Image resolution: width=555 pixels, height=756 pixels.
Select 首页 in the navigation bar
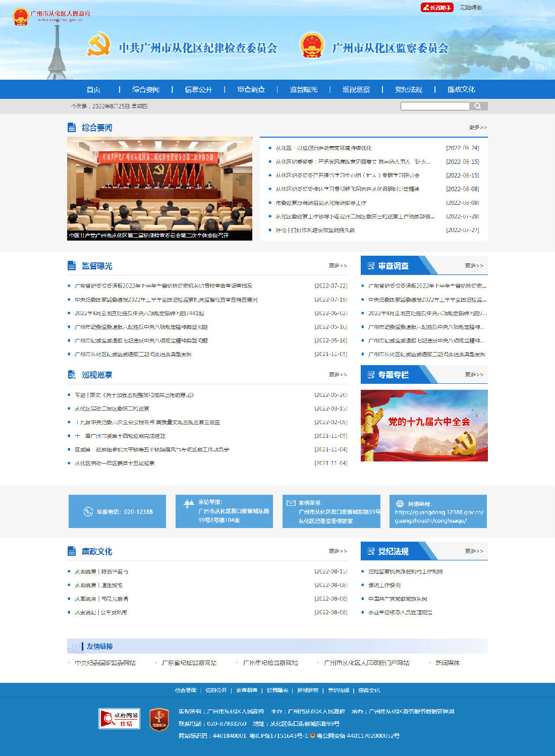tap(93, 89)
